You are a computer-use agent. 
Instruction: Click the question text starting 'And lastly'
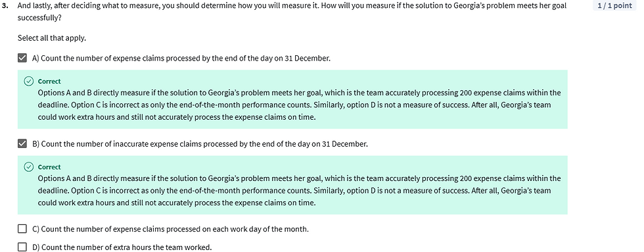click(x=292, y=12)
